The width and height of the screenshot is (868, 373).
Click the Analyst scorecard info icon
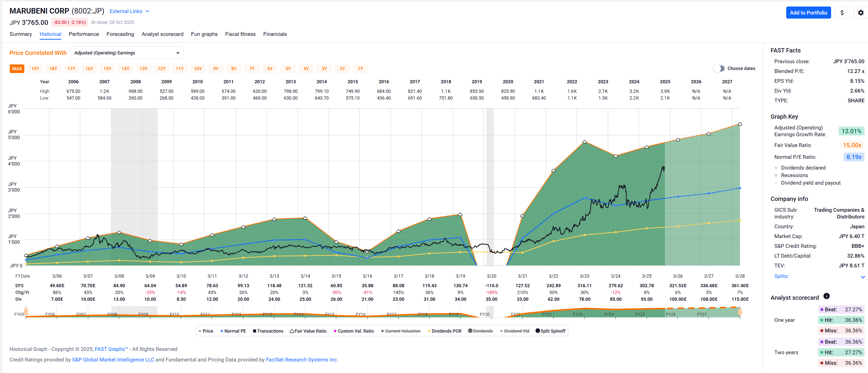click(x=826, y=296)
